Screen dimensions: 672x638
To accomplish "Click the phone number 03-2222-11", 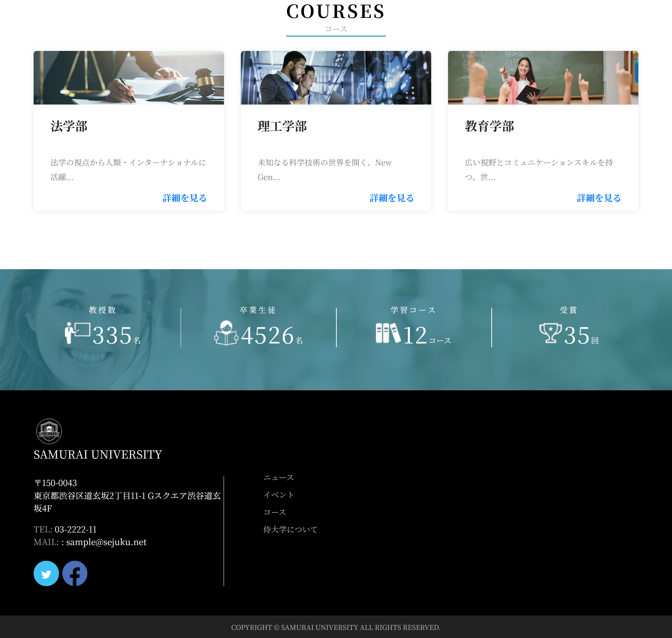I will click(75, 529).
